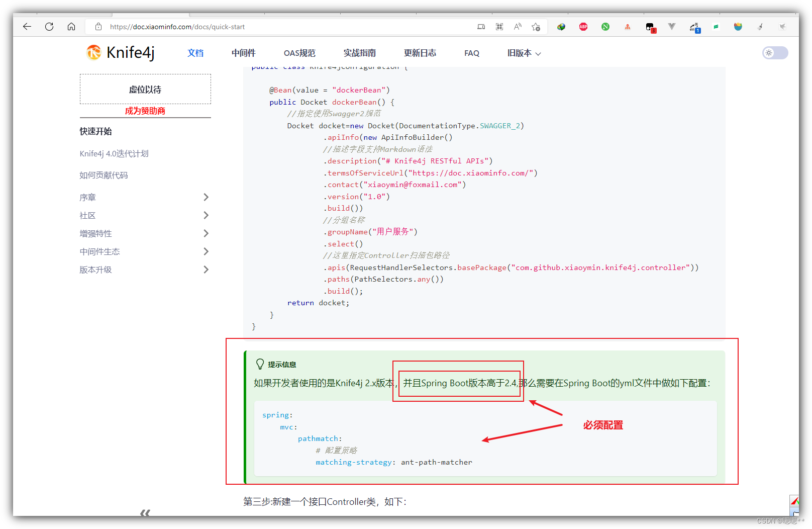
Task: Expand the 中间件生态 sidebar section
Action: click(206, 251)
